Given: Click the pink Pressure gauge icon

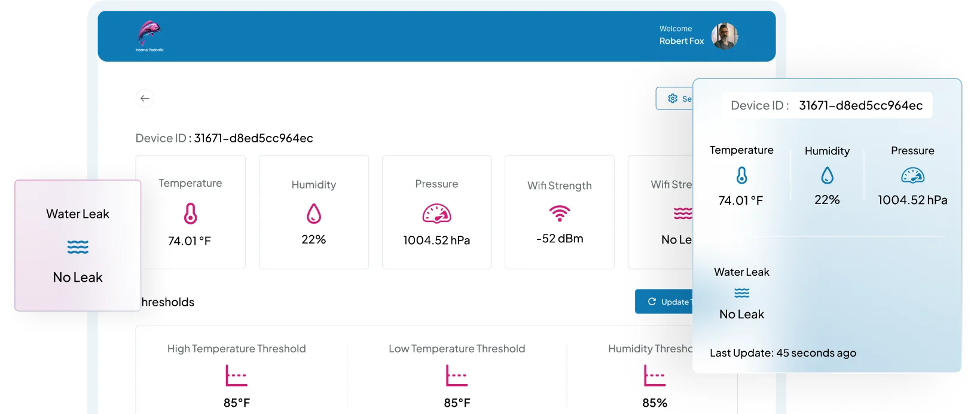Looking at the screenshot, I should [x=436, y=214].
